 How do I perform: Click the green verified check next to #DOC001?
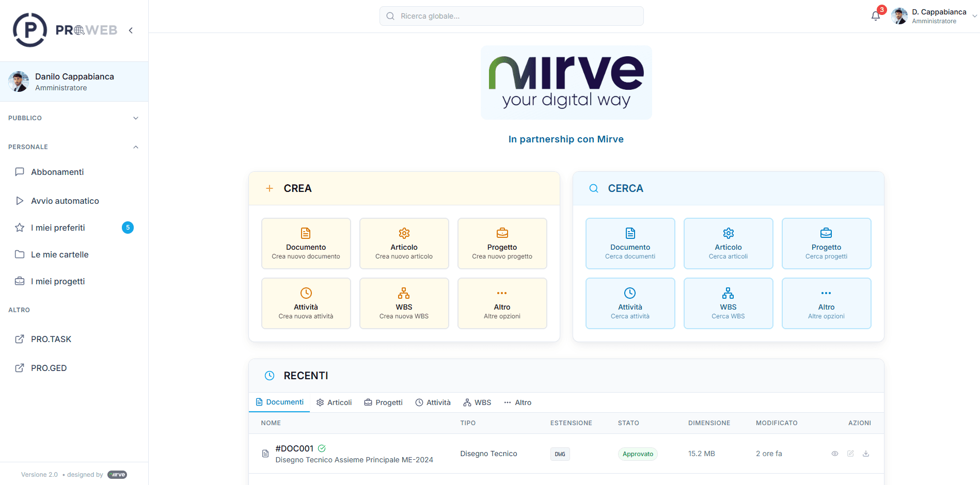click(322, 448)
